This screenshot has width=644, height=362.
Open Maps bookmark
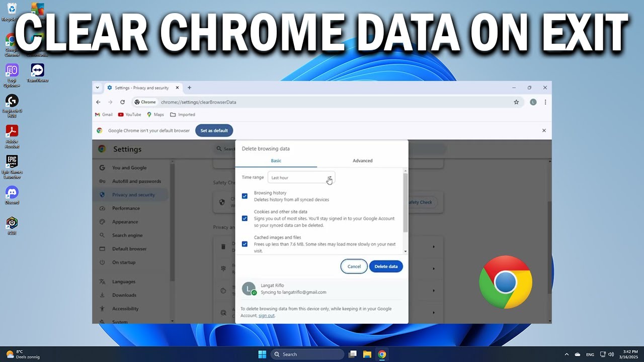click(x=155, y=115)
